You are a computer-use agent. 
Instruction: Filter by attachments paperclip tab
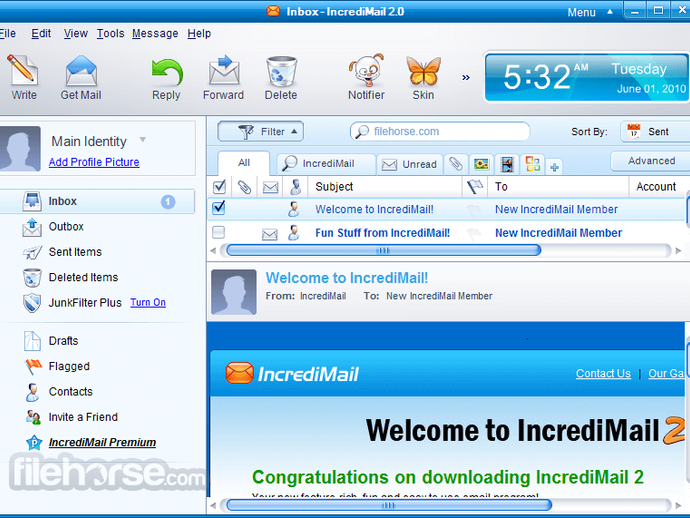click(456, 164)
